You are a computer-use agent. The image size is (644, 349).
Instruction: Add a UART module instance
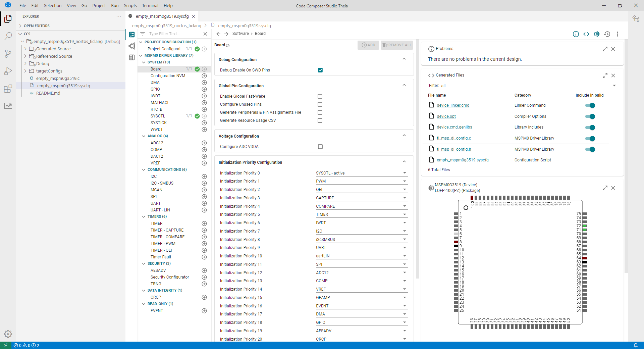coord(204,203)
